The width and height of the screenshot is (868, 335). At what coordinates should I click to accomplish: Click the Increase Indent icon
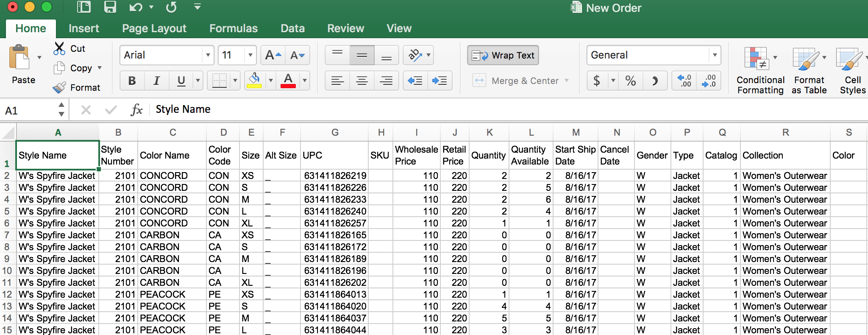(440, 81)
